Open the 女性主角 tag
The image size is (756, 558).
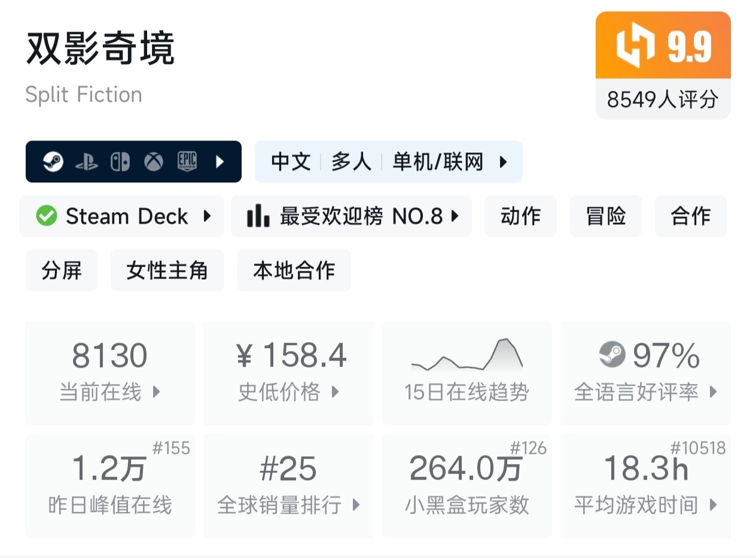pos(167,271)
